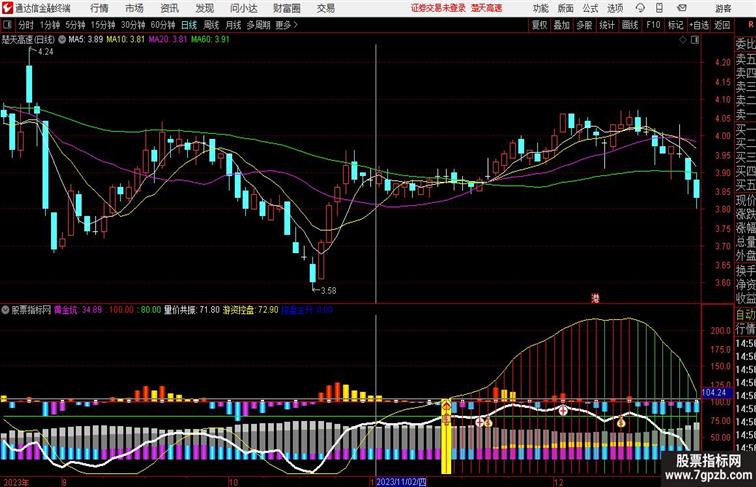Open the 功能 menu

(x=540, y=8)
